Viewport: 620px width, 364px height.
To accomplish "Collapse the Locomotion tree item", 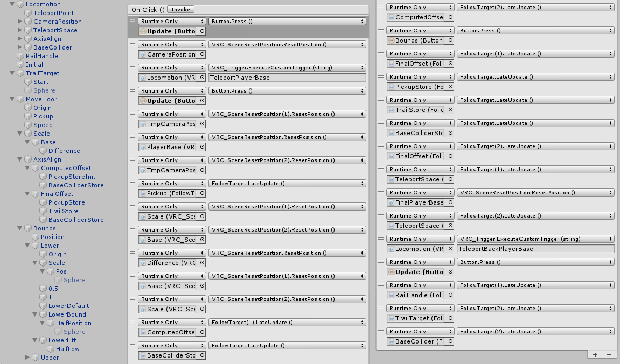I will 12,4.
